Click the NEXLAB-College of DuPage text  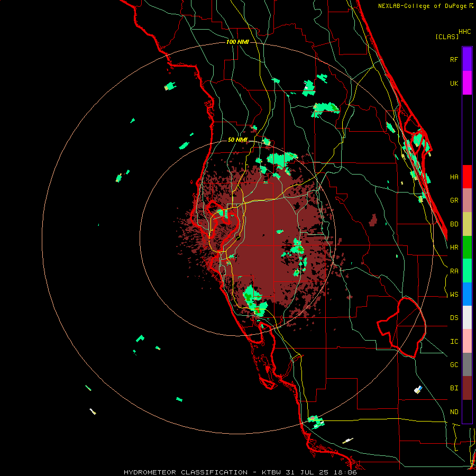[422, 6]
